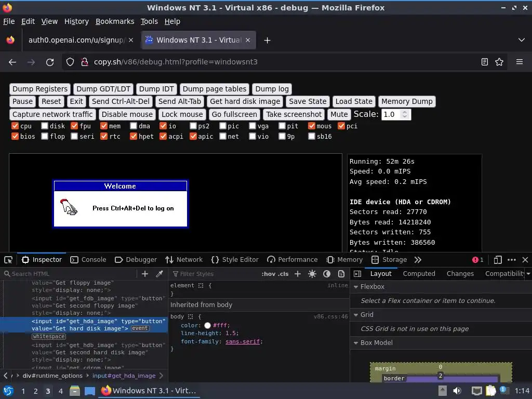
Task: Open the taskbar start menu icon
Action: click(8, 391)
